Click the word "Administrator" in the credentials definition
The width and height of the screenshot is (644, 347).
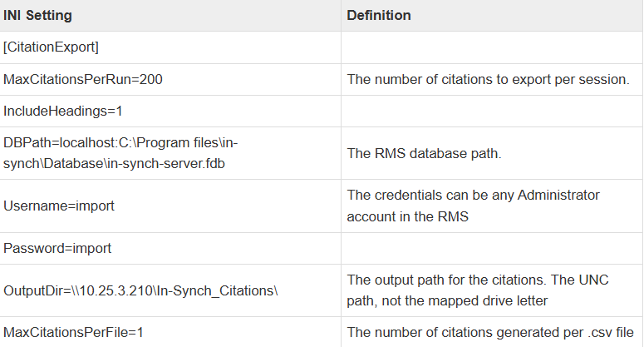pyautogui.click(x=558, y=195)
